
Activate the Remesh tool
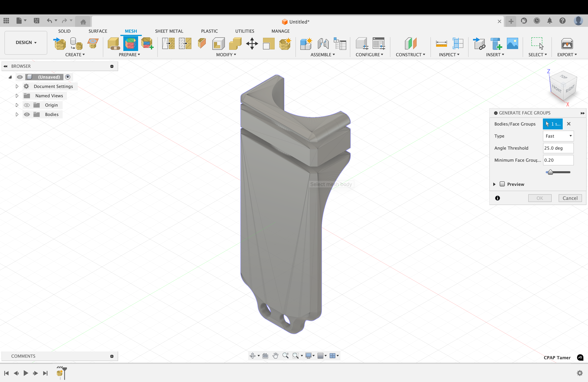click(168, 44)
